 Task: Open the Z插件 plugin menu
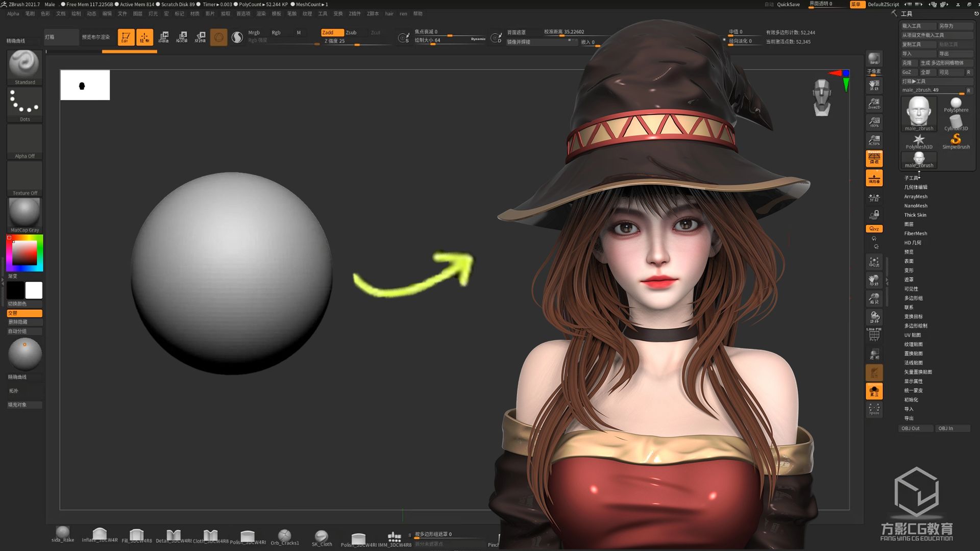pos(354,14)
